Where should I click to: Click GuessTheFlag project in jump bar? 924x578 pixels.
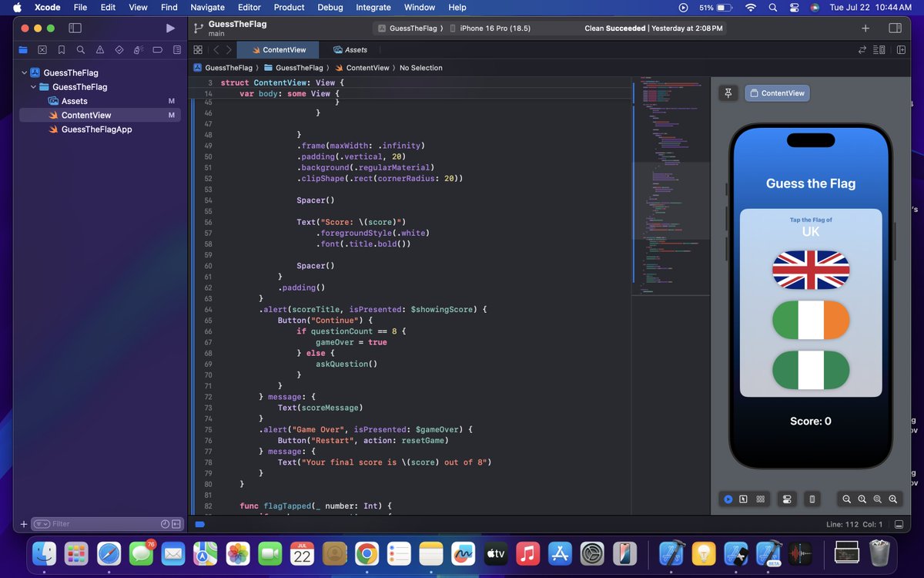[223, 68]
